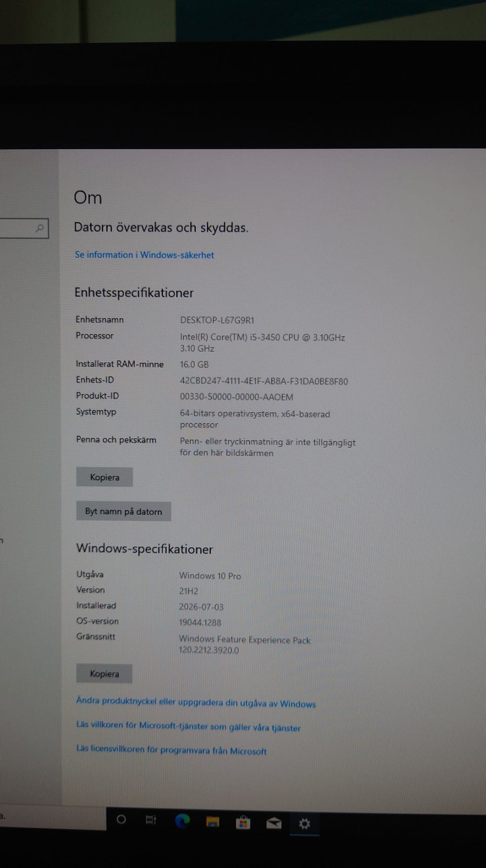Click the "Installerat RAM-minne" label

pyautogui.click(x=119, y=364)
